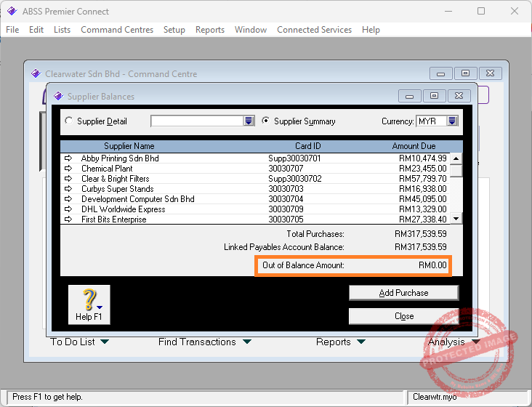Select the Supplier Detail radio button

[x=69, y=121]
